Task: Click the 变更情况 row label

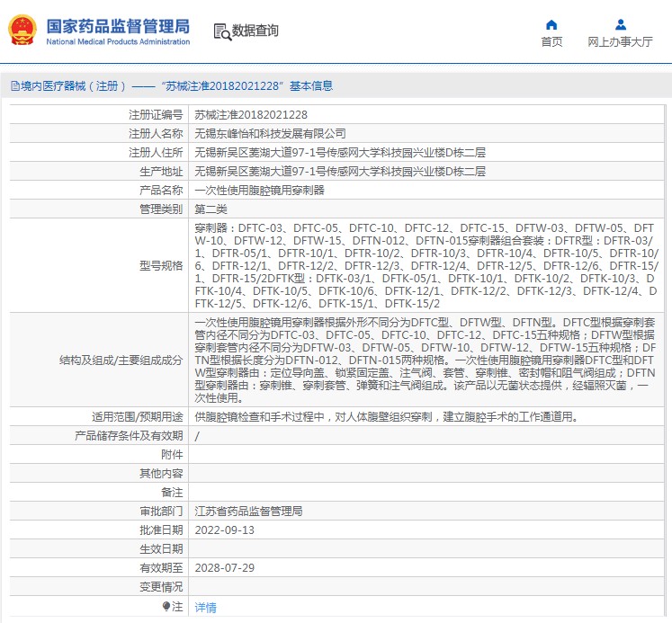Action: pyautogui.click(x=161, y=587)
